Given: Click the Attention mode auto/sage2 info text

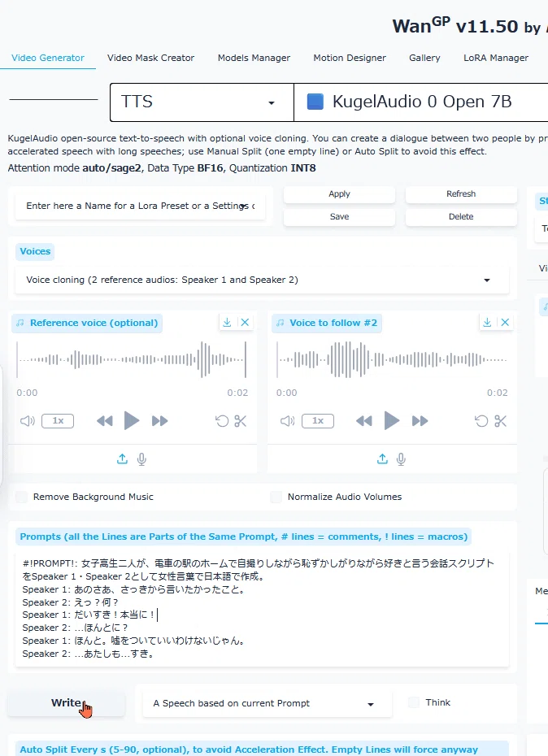Looking at the screenshot, I should pyautogui.click(x=162, y=168).
